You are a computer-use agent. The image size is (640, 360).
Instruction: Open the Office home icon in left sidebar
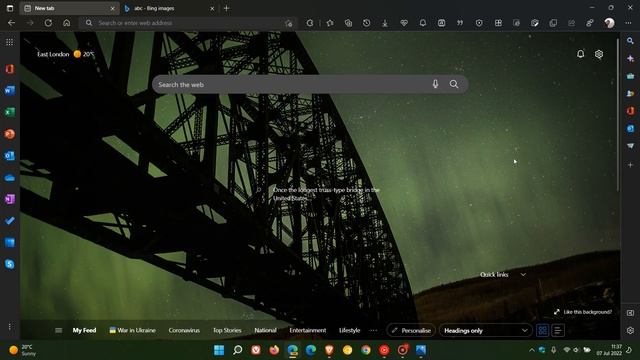9,69
